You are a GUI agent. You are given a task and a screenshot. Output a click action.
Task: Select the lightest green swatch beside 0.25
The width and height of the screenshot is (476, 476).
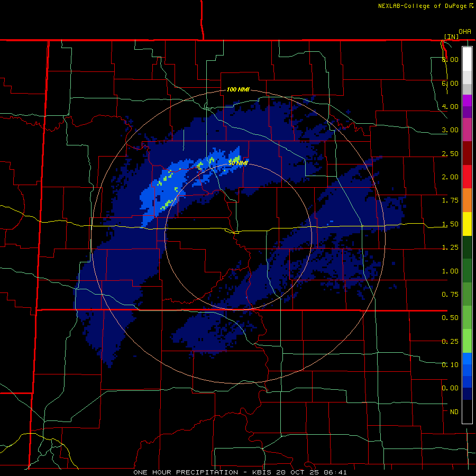tap(467, 341)
